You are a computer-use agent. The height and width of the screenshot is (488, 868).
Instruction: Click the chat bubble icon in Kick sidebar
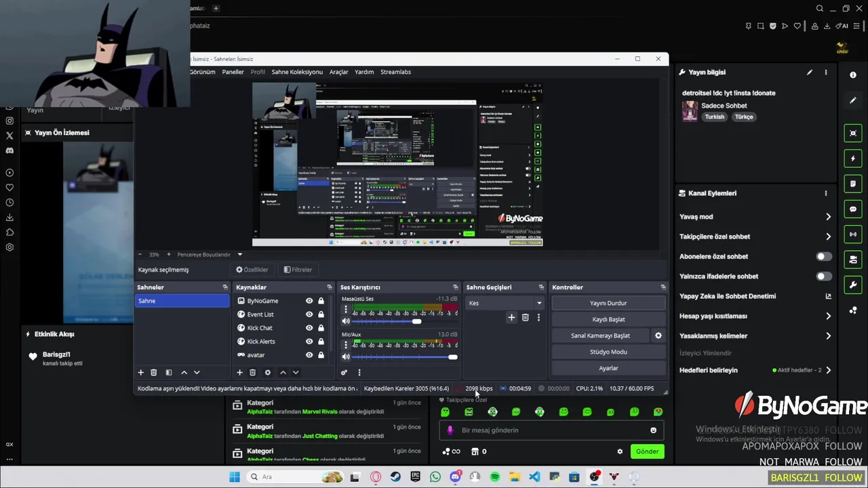[x=853, y=209]
